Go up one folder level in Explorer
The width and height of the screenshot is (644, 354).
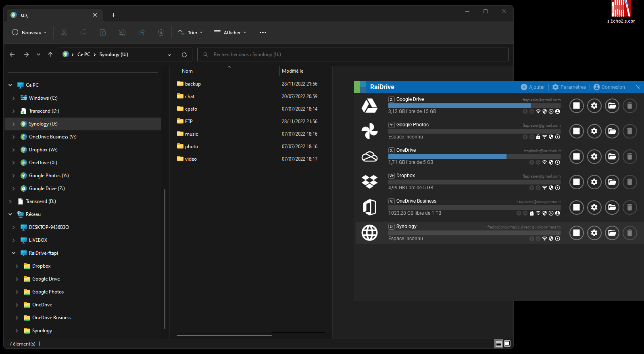50,54
